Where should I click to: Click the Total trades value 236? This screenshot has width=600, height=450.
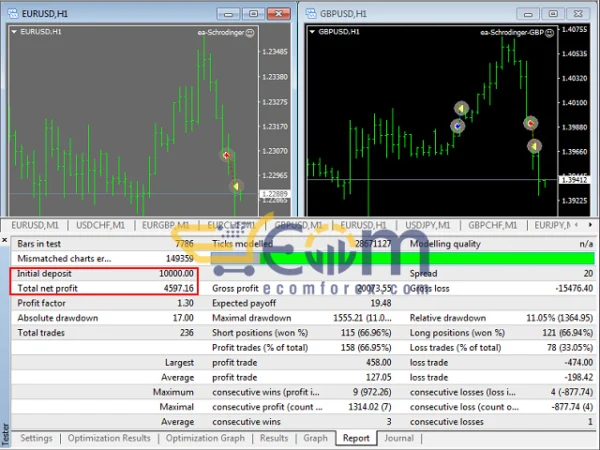(x=187, y=333)
